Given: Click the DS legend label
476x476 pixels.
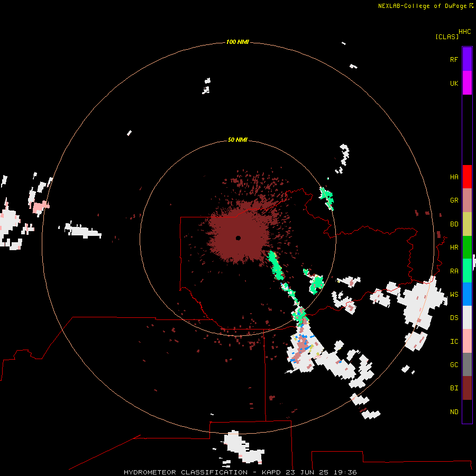Looking at the screenshot, I should tap(454, 318).
